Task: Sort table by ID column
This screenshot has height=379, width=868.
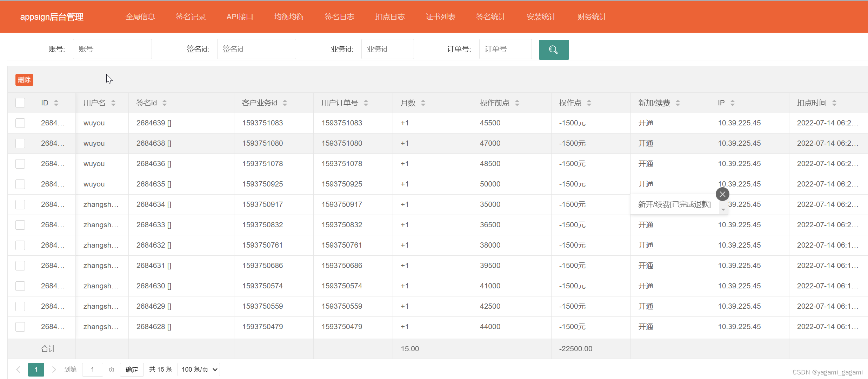Action: [x=56, y=103]
